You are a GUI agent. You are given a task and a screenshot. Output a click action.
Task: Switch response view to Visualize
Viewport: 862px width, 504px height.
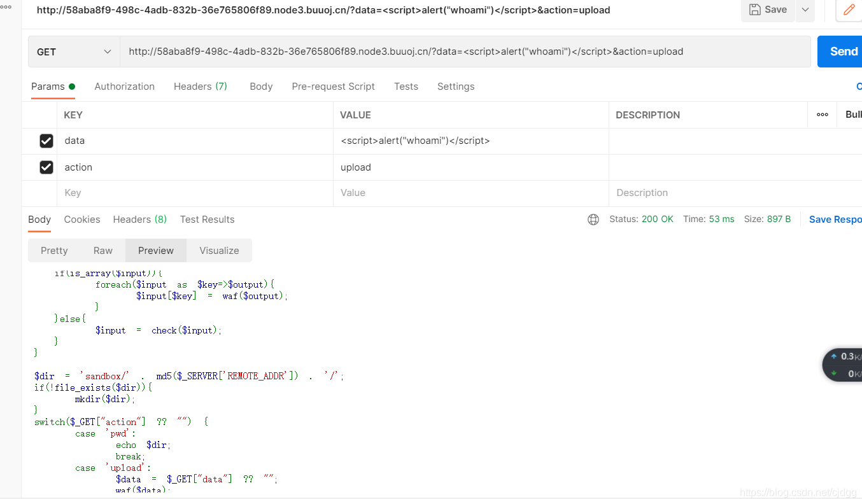219,251
